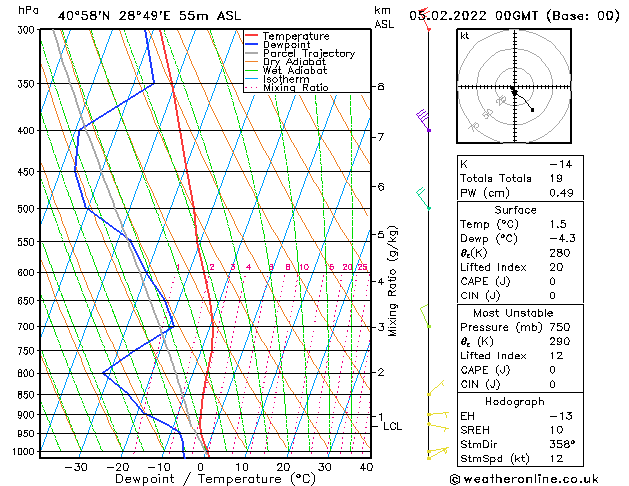
Task: Click the 'Mixing Ratio (g/kg)' vertical axis label
Action: pyautogui.click(x=392, y=281)
